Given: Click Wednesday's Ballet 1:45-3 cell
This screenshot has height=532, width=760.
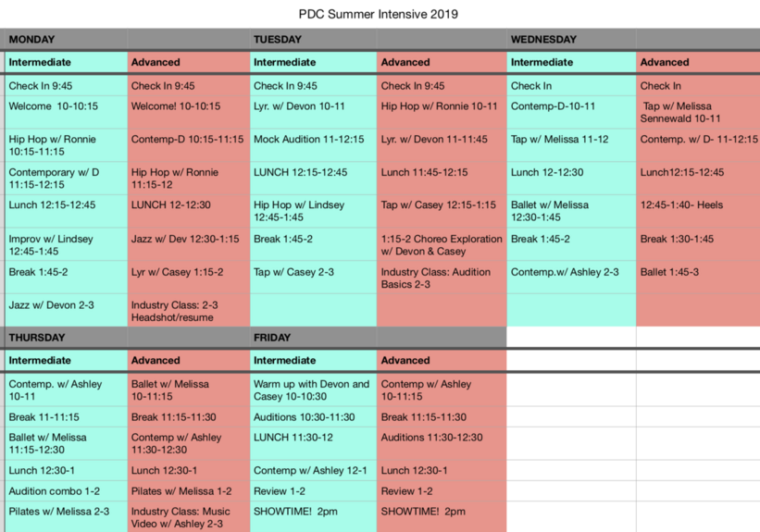Looking at the screenshot, I should coord(698,278).
